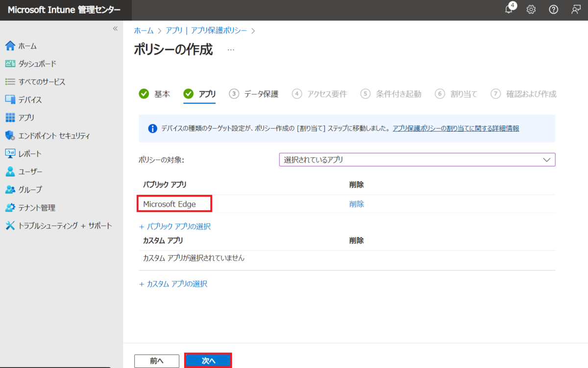588x368 pixels.
Task: Click アプリ | アプリ保護ポリシー breadcrumb link
Action: pyautogui.click(x=206, y=30)
